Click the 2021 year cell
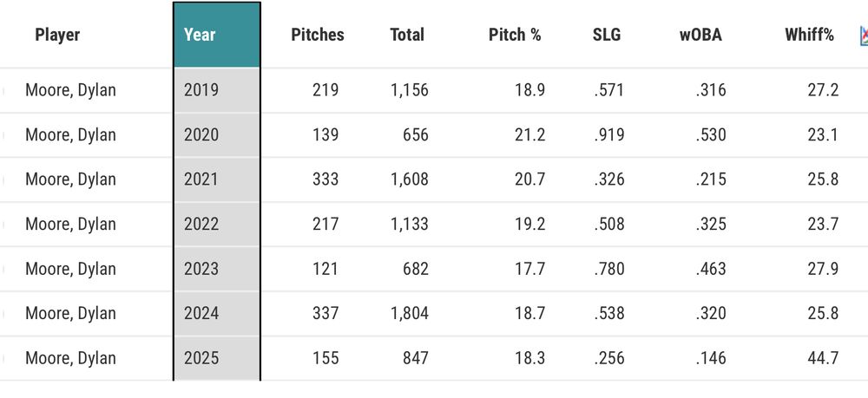Screen dimensions: 868x398 pos(216,179)
